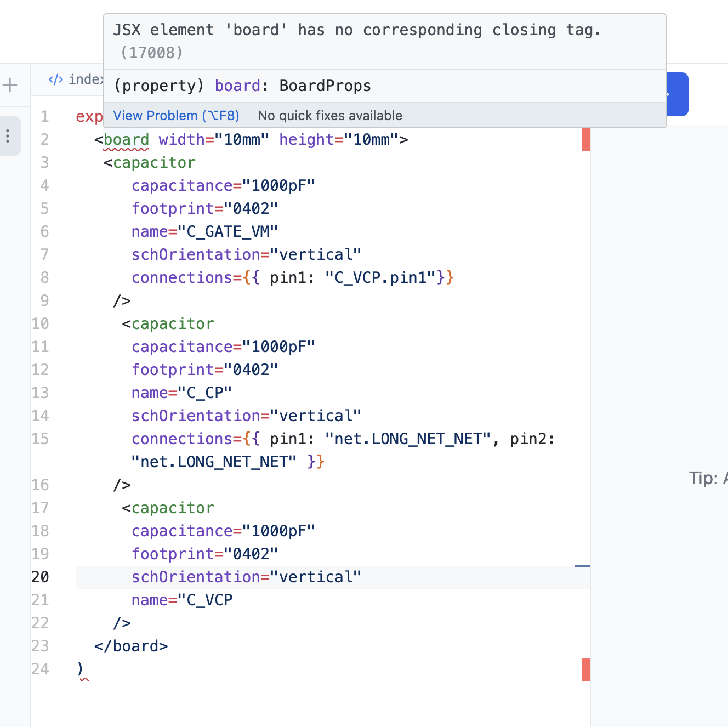Click the Tip text in the right panel
Viewport: 728px width, 727px height.
pyautogui.click(x=708, y=478)
